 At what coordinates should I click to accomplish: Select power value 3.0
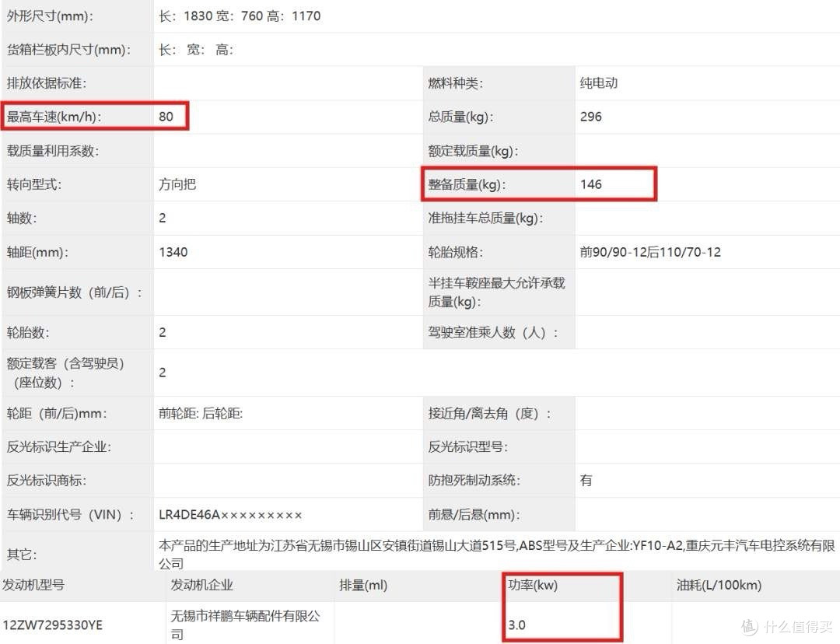tap(517, 625)
